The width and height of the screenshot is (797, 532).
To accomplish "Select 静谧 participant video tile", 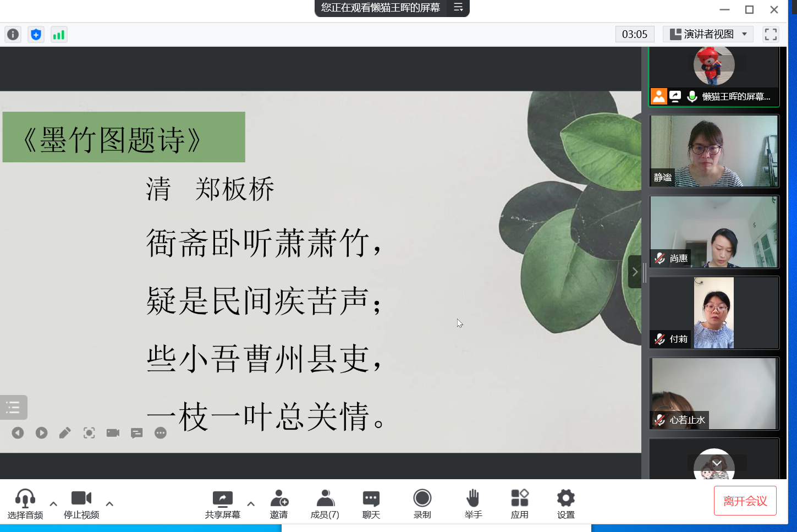I will [714, 151].
